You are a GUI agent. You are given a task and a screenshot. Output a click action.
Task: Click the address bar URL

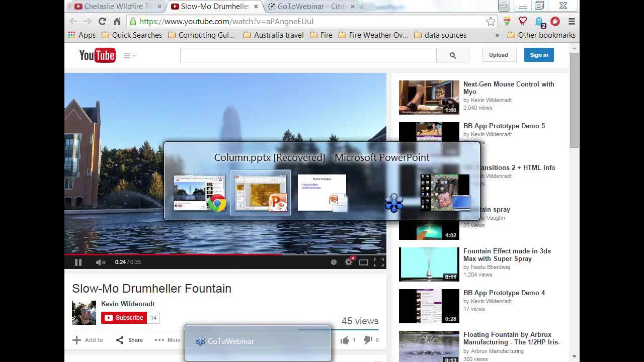coord(226,22)
